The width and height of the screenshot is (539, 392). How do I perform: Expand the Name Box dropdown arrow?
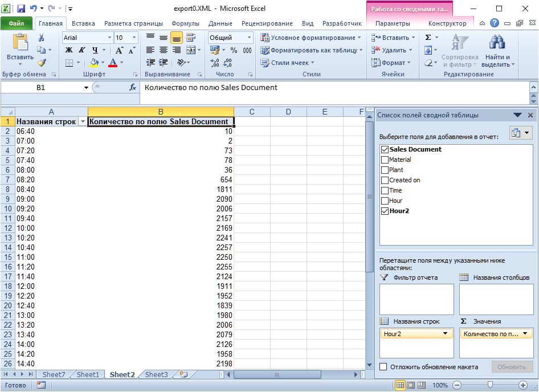click(86, 88)
